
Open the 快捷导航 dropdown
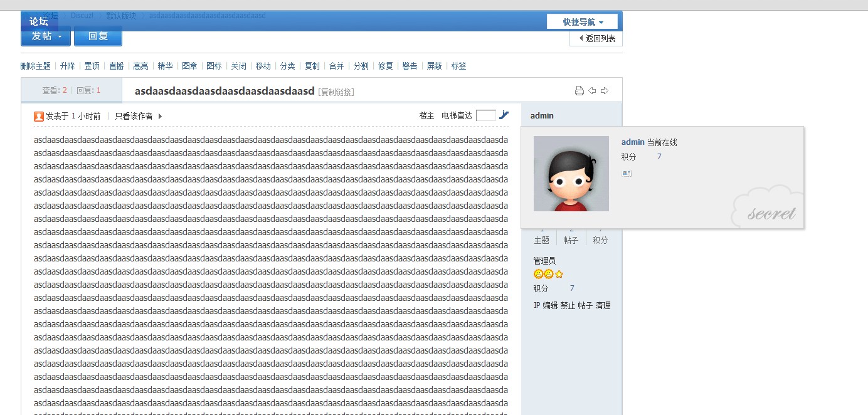[583, 22]
